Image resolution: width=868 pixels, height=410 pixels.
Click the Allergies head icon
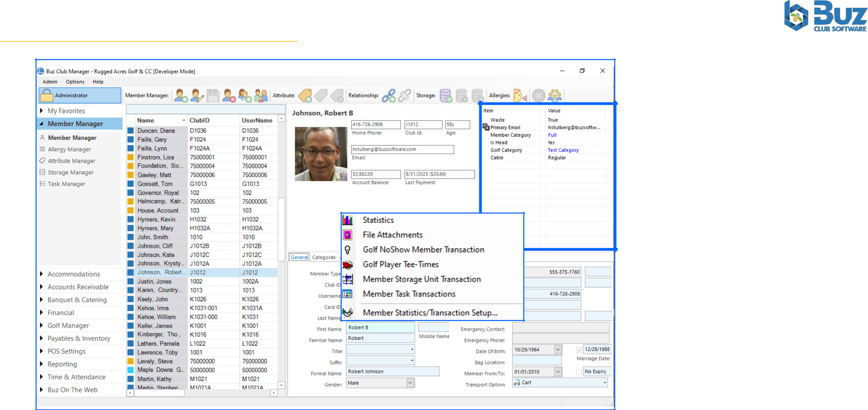pos(520,95)
